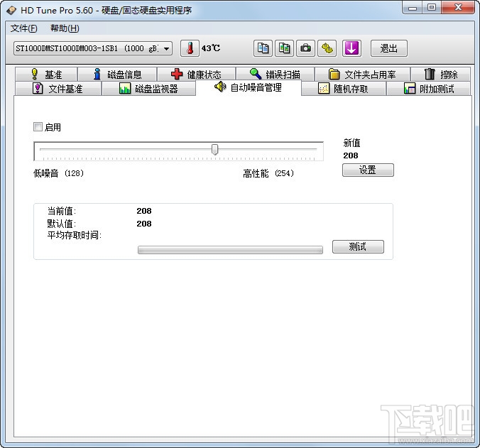This screenshot has height=448, width=480.
Task: Minimize the HD Tune Pro window
Action: 413,8
